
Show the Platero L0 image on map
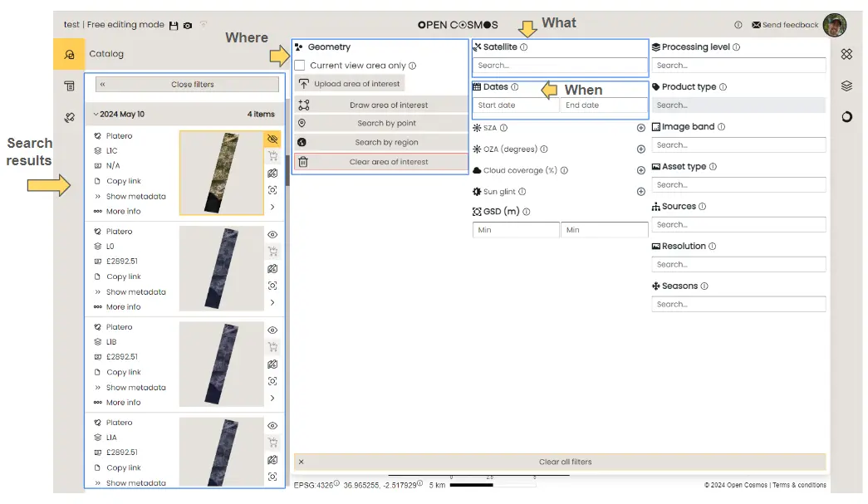point(272,234)
